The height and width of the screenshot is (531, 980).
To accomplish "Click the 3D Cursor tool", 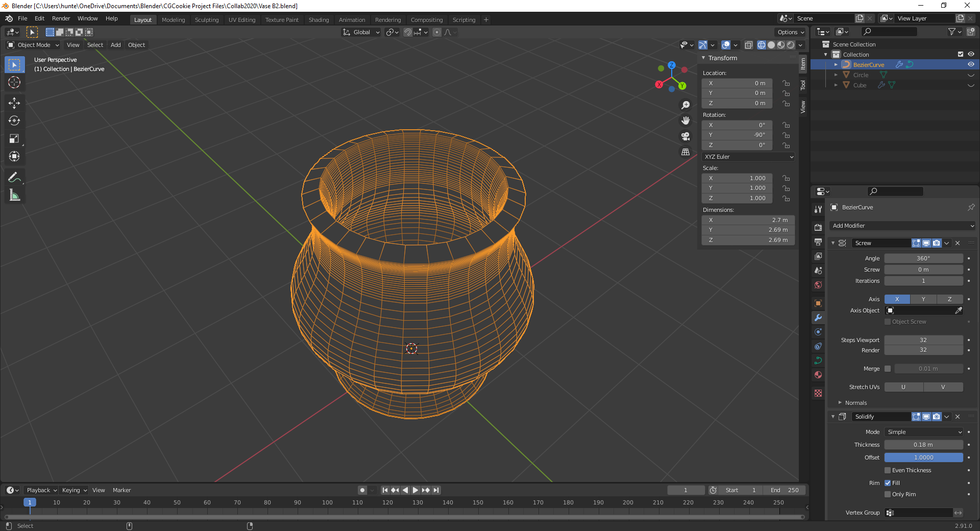I will [x=14, y=82].
